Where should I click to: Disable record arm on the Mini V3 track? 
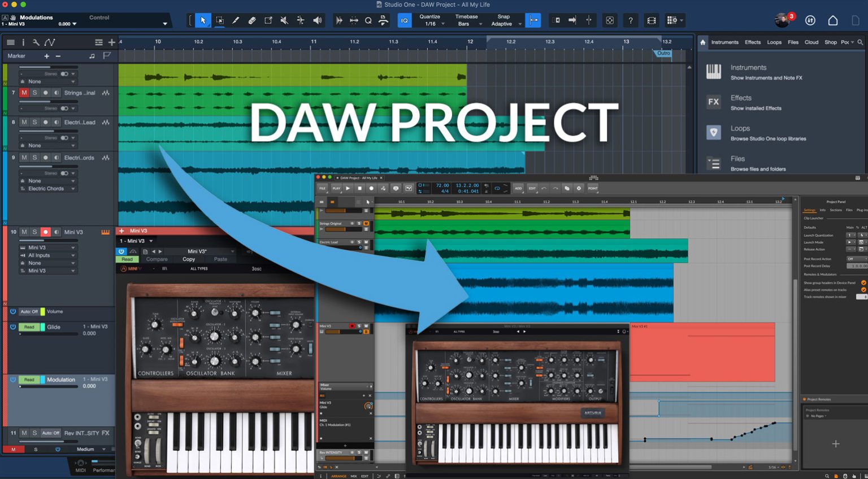coord(45,232)
